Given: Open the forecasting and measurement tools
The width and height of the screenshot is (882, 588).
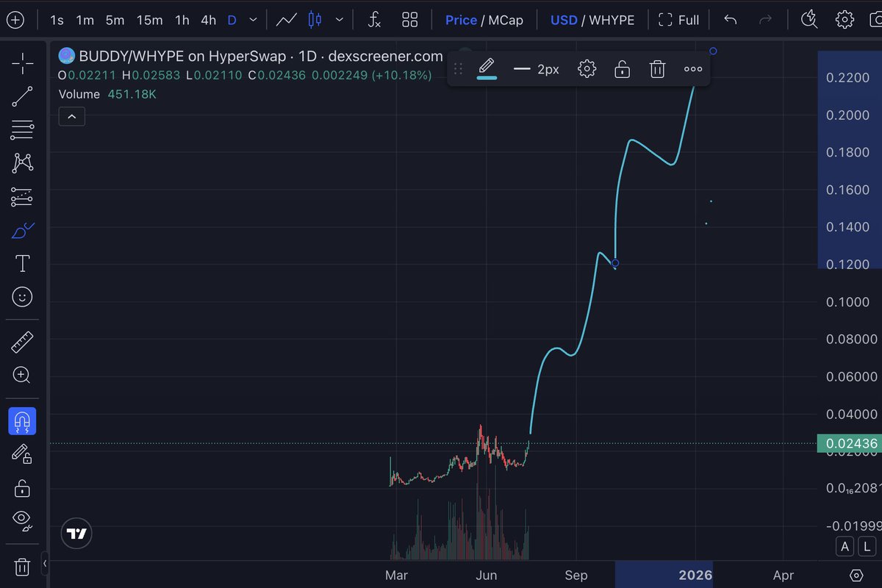Looking at the screenshot, I should point(23,197).
